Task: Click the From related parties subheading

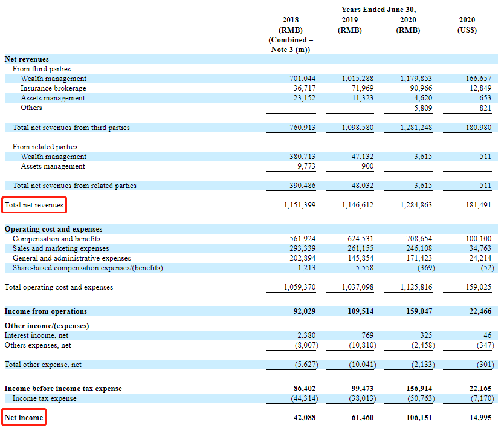Action: click(x=45, y=147)
